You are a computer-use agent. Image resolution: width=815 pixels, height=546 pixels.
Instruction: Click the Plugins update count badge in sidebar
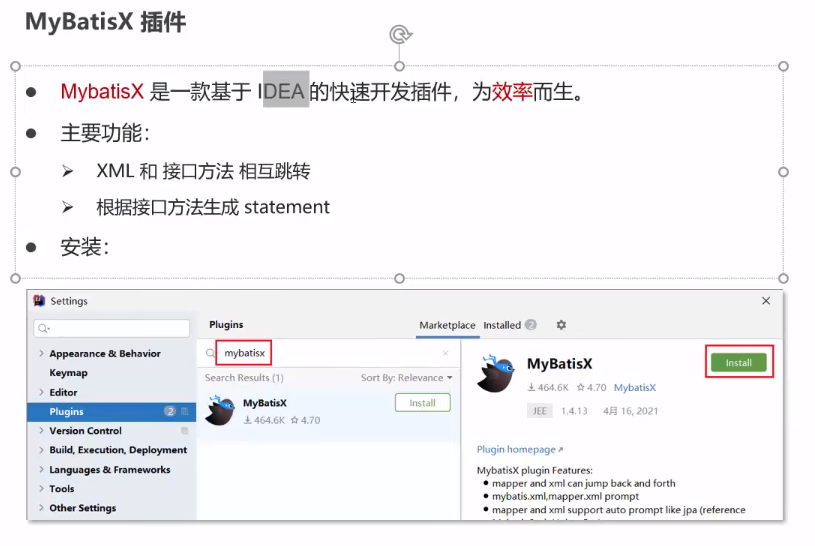(169, 411)
